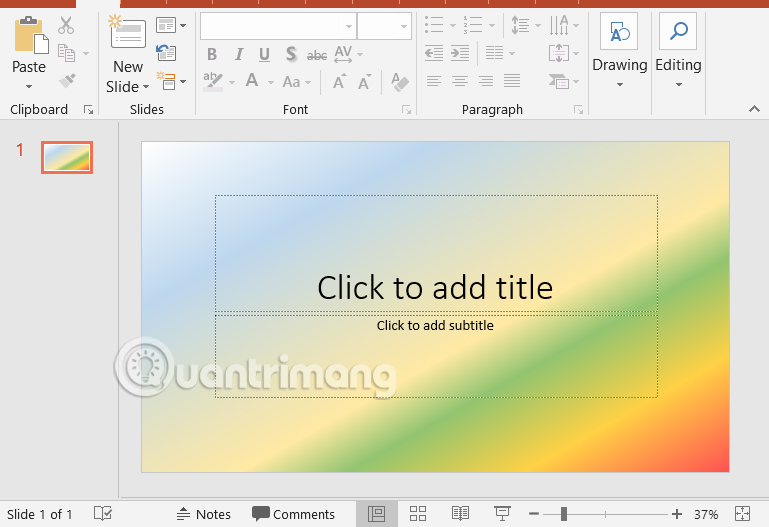The width and height of the screenshot is (769, 527).
Task: Select the Format Painter brush
Action: click(67, 80)
